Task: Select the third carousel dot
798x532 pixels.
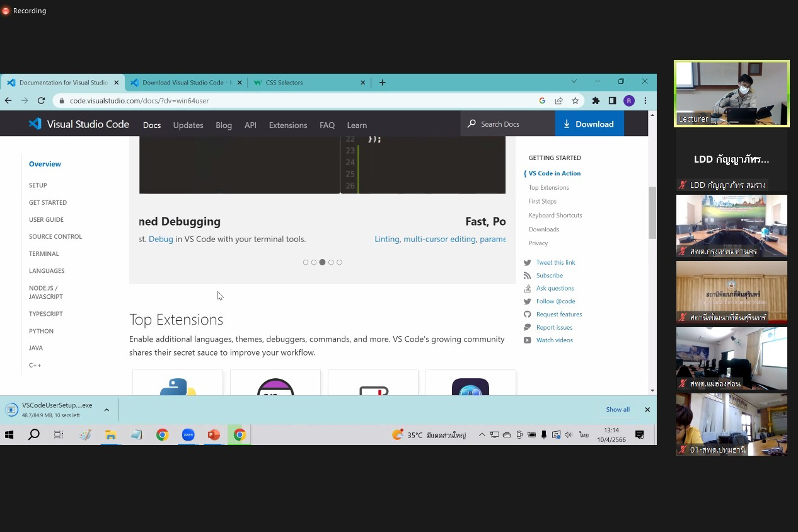Action: [x=322, y=262]
